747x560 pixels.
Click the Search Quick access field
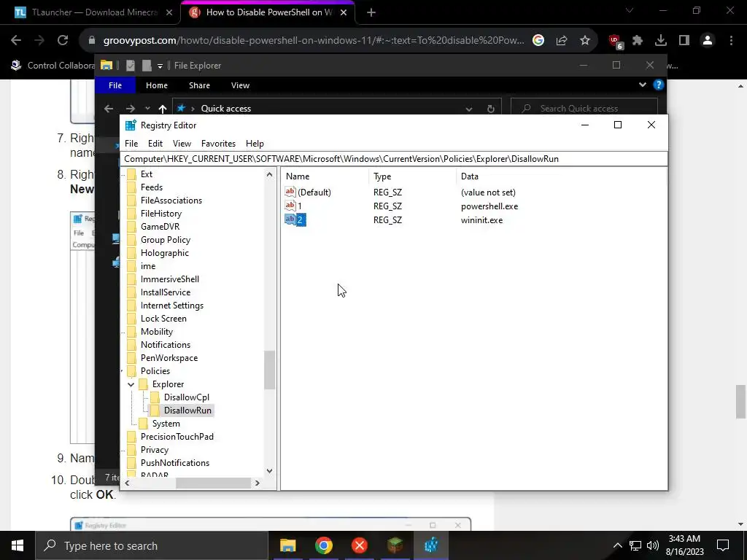tap(584, 109)
